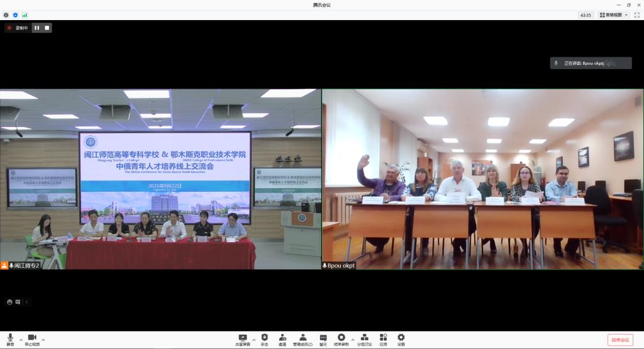Image resolution: width=644 pixels, height=349 pixels.
Task: Open the 邀请 (Invite) panel
Action: tap(282, 340)
